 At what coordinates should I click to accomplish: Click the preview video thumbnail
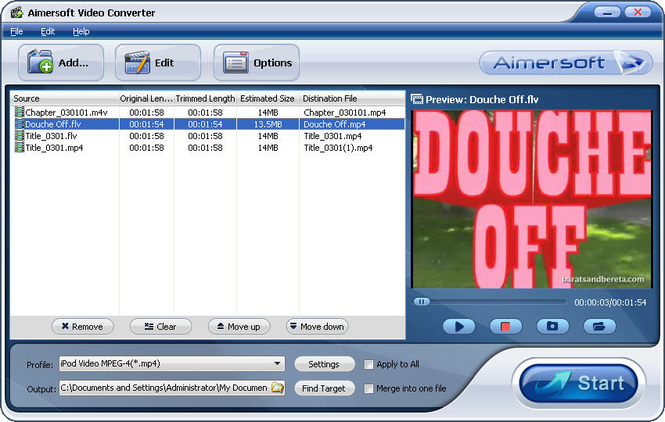pos(532,199)
